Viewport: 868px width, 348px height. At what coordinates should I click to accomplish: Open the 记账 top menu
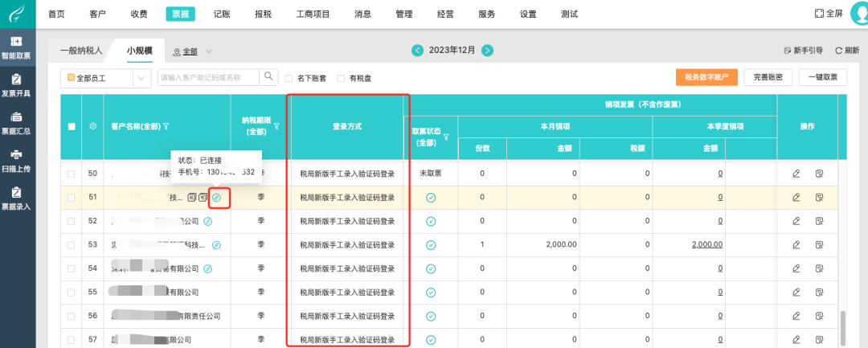click(222, 14)
